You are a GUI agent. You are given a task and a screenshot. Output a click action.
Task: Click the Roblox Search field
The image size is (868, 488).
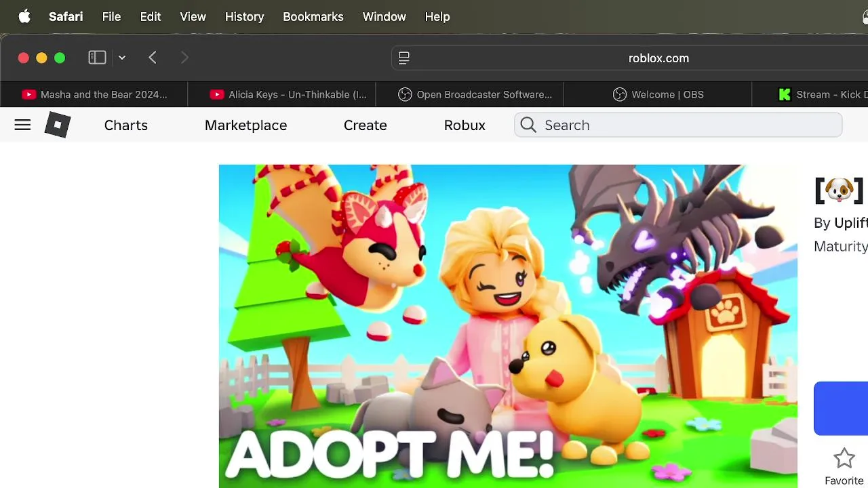pyautogui.click(x=678, y=125)
